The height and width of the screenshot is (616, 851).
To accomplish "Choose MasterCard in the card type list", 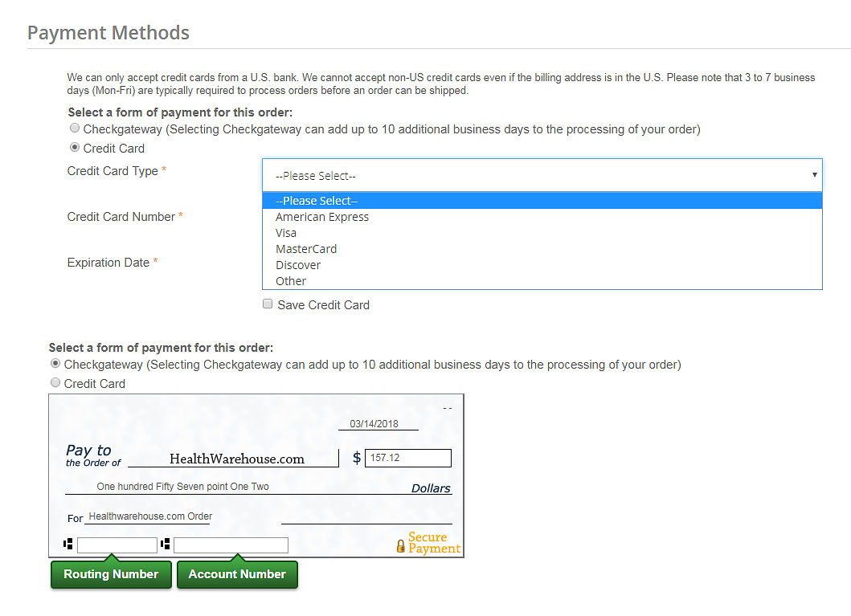I will (x=306, y=249).
